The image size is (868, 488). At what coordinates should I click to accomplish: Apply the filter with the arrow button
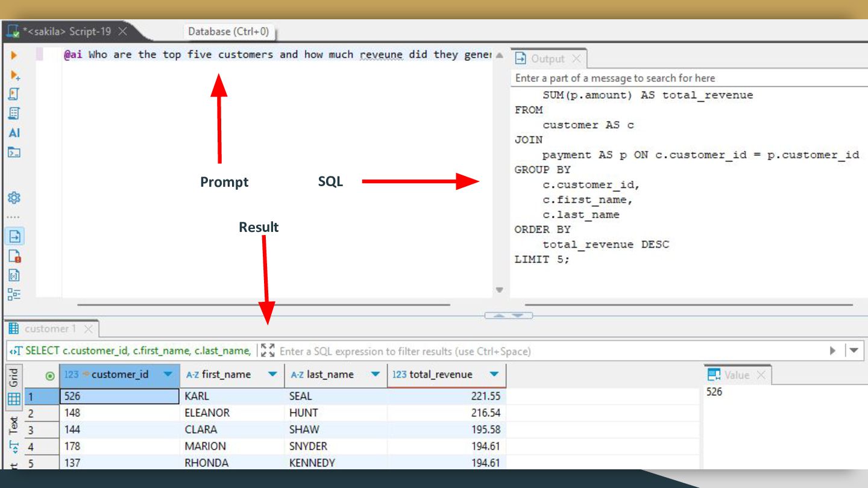(x=832, y=351)
